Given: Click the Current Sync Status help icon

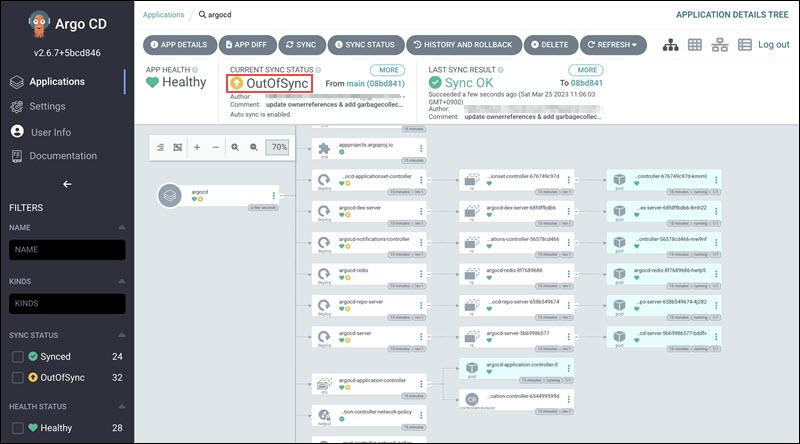Looking at the screenshot, I should [x=318, y=70].
